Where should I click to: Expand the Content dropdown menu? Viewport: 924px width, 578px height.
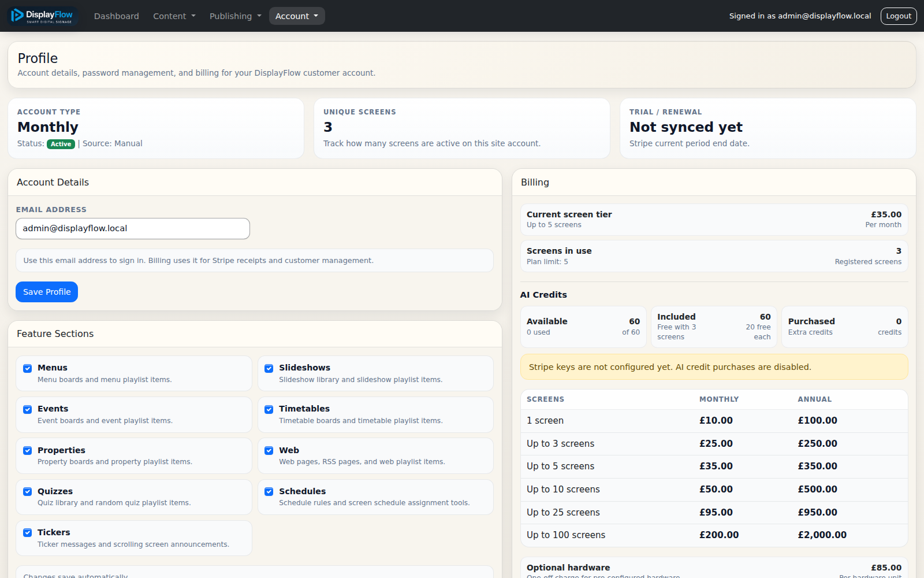point(174,16)
